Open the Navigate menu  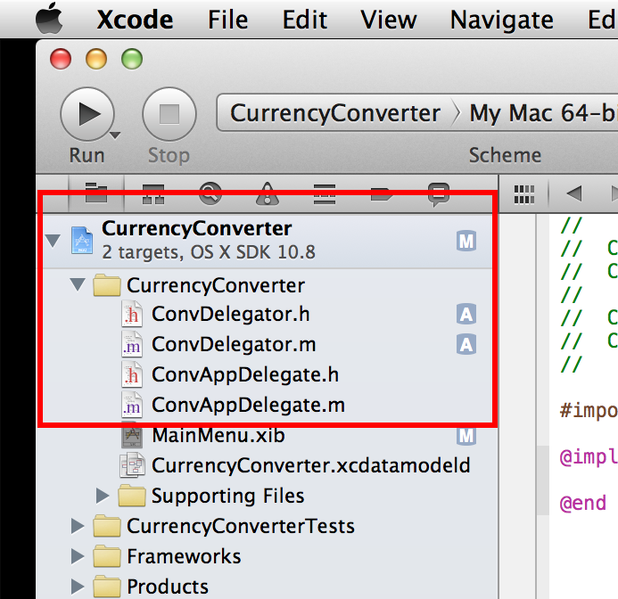tap(501, 20)
